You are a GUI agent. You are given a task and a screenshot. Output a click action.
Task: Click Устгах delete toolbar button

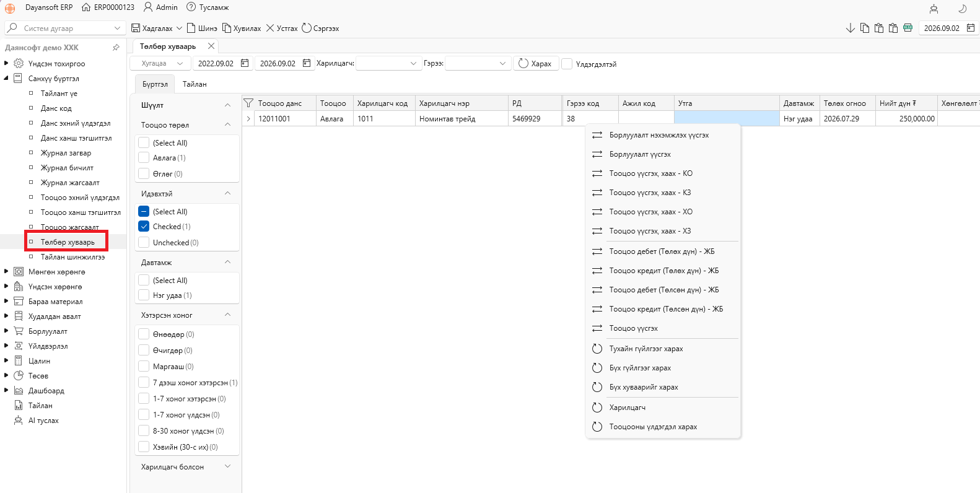[282, 28]
